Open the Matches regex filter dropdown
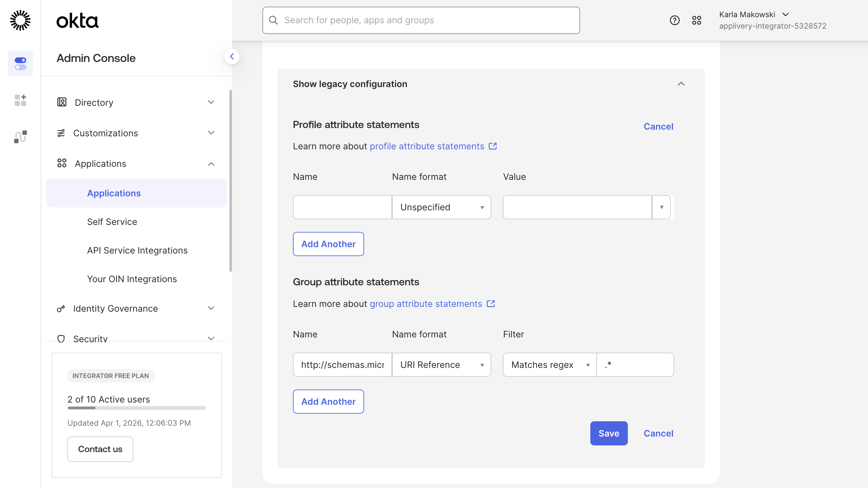The height and width of the screenshot is (488, 868). [x=550, y=365]
